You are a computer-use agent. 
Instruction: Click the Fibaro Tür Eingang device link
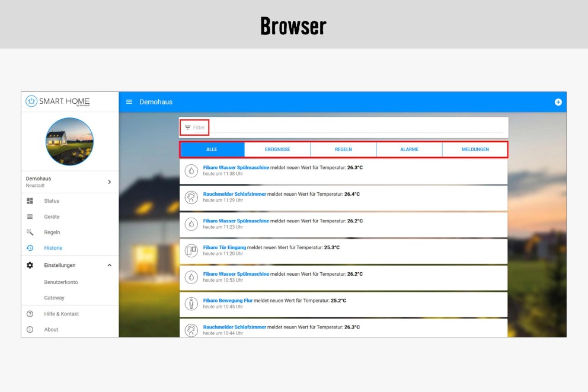tap(224, 247)
